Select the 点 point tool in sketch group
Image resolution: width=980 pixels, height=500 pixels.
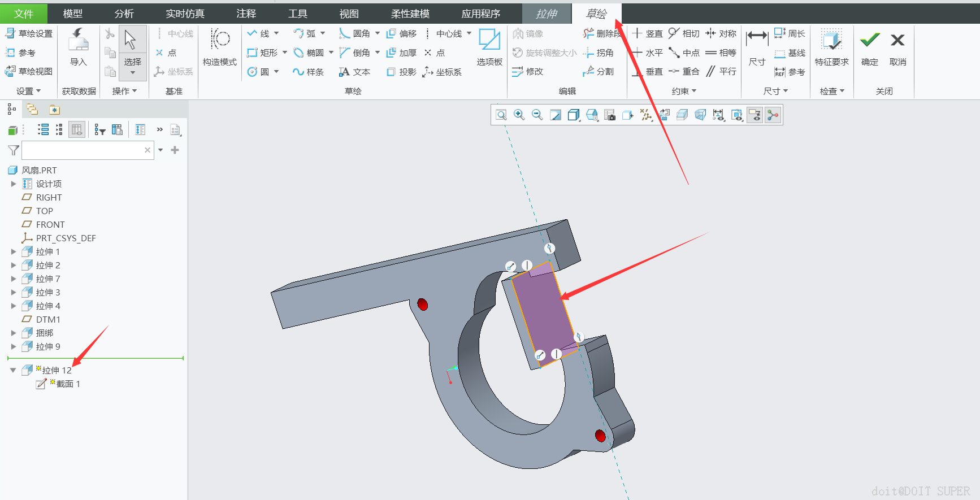click(435, 53)
